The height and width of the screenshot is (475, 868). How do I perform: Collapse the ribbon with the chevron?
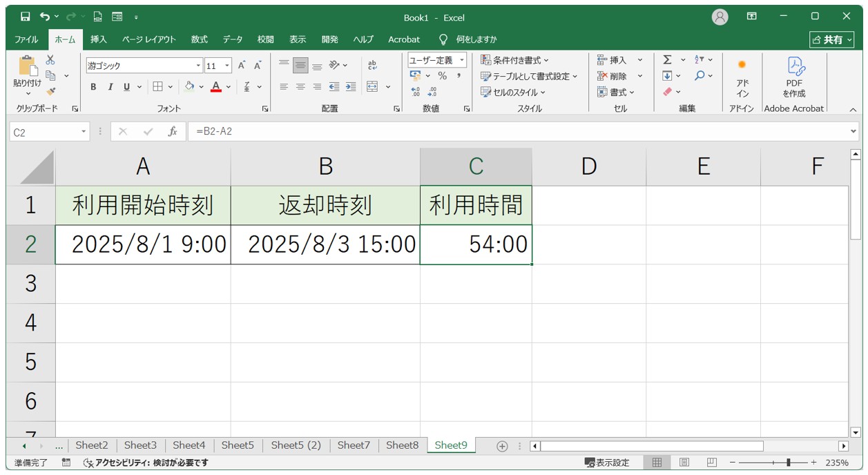[852, 109]
